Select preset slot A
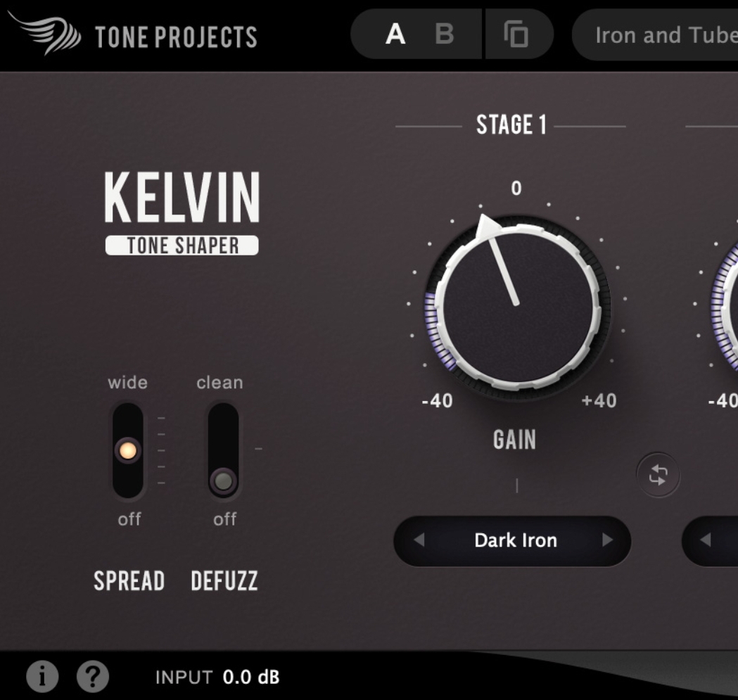738x700 pixels. (x=395, y=34)
